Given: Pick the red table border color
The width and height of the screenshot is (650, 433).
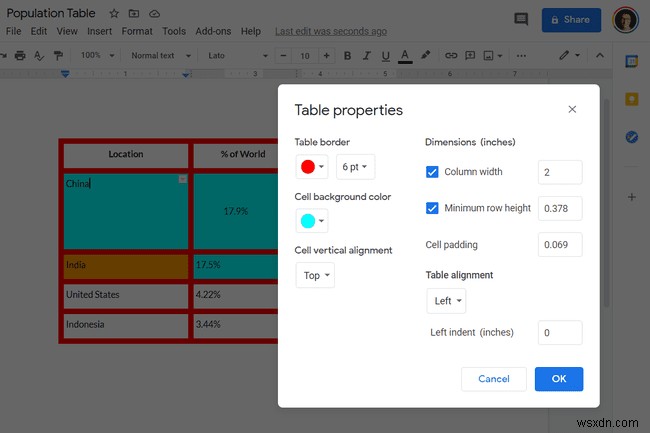Looking at the screenshot, I should pos(311,167).
